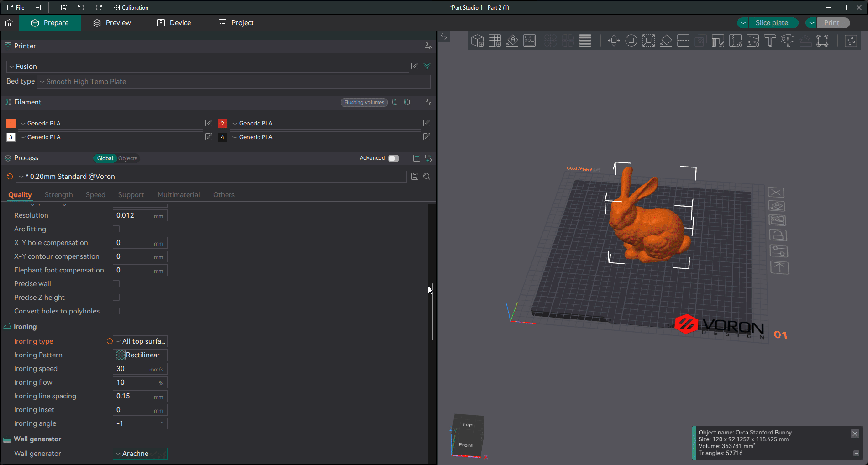Viewport: 868px width, 465px height.
Task: Click the Flushing volumes button
Action: click(x=364, y=102)
